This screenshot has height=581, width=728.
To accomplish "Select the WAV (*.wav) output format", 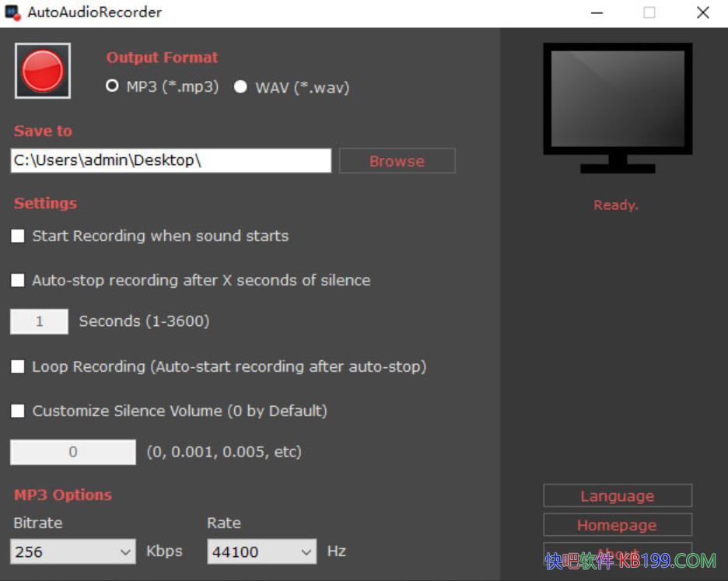I will click(x=240, y=87).
